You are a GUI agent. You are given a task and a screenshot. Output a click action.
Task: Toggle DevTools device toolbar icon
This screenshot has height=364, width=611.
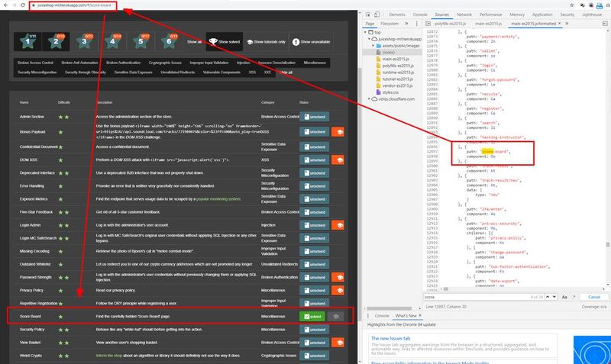click(377, 14)
